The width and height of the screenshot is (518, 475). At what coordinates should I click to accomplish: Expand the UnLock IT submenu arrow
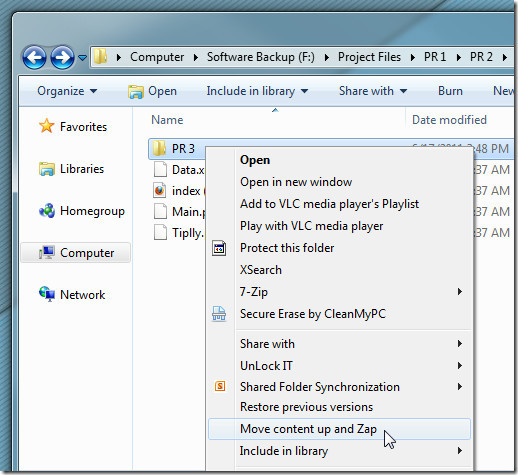pos(460,366)
